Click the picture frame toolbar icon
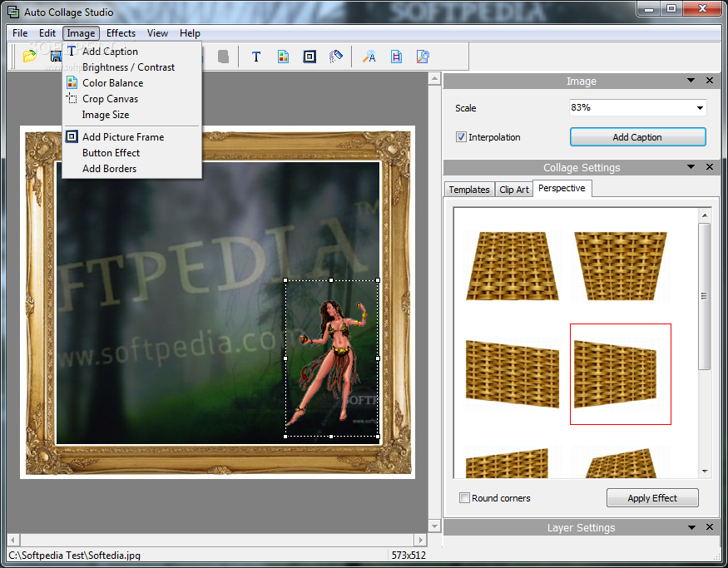The height and width of the screenshot is (568, 728). (x=310, y=57)
